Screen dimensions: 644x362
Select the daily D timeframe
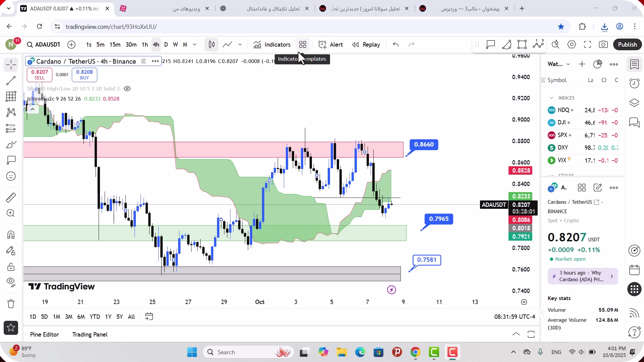tap(166, 45)
